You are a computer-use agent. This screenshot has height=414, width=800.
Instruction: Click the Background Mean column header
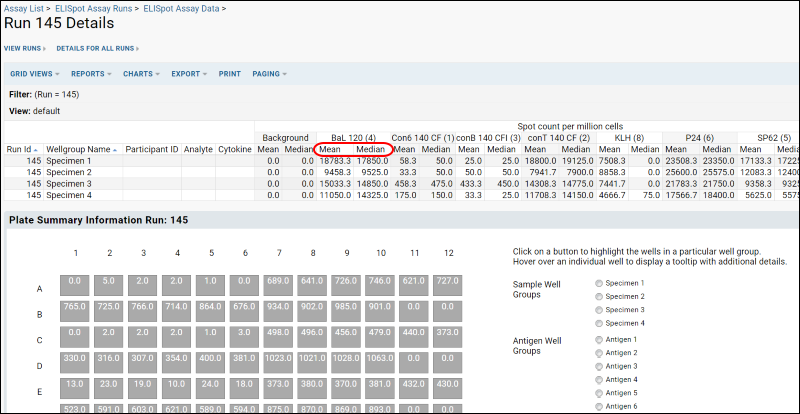(x=268, y=150)
